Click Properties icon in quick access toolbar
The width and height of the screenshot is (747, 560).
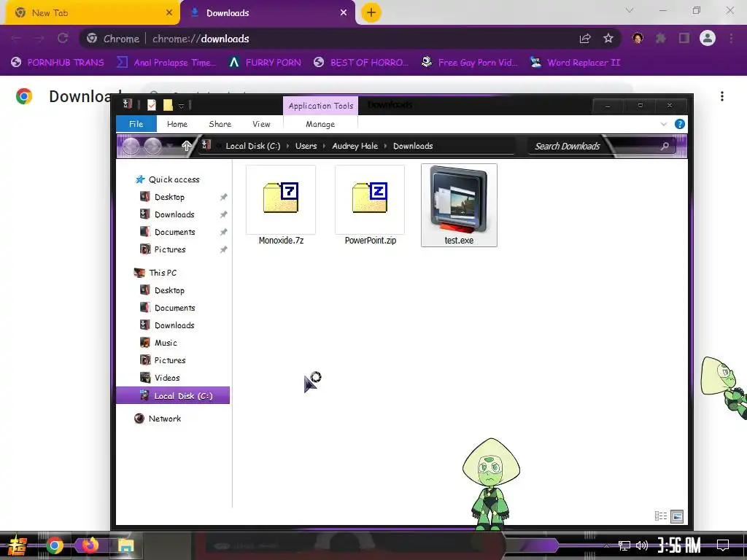152,105
